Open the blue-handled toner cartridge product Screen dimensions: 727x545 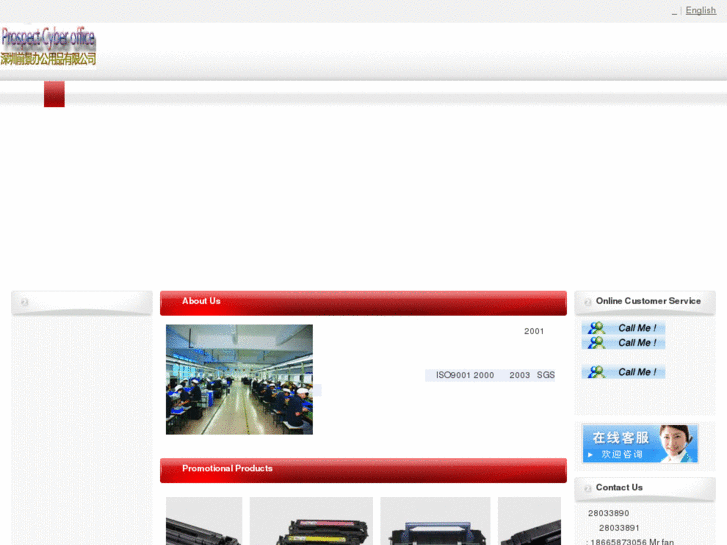tap(435, 521)
